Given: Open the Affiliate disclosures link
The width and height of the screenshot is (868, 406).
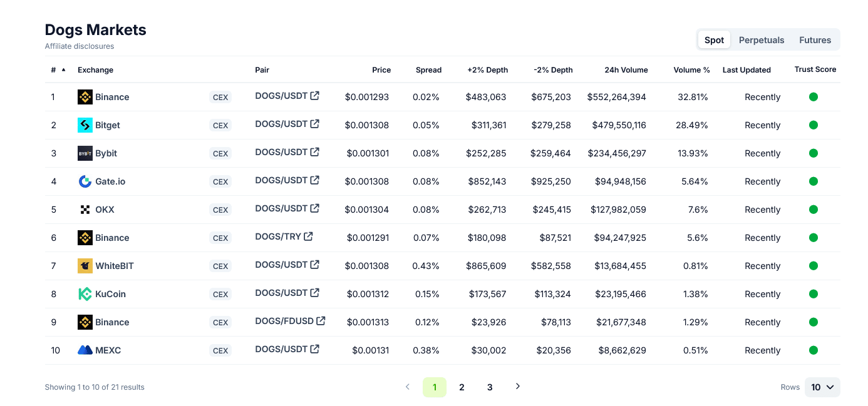Looking at the screenshot, I should tap(80, 46).
